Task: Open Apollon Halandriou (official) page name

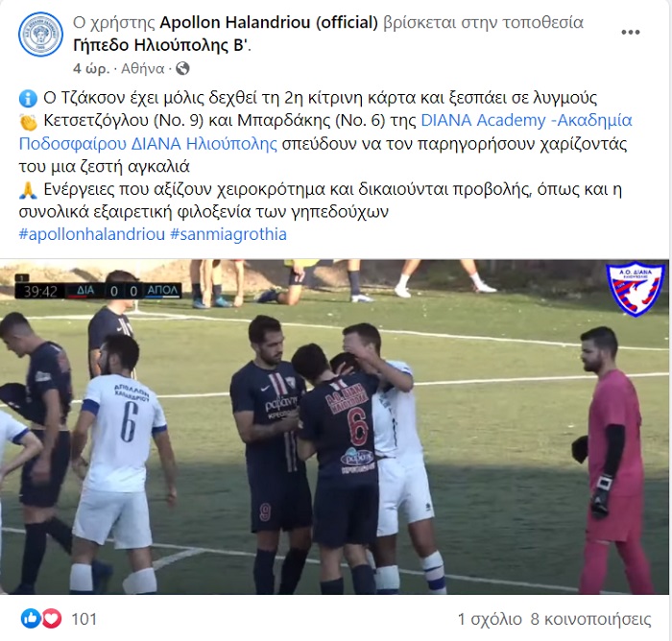Action: pos(269,22)
